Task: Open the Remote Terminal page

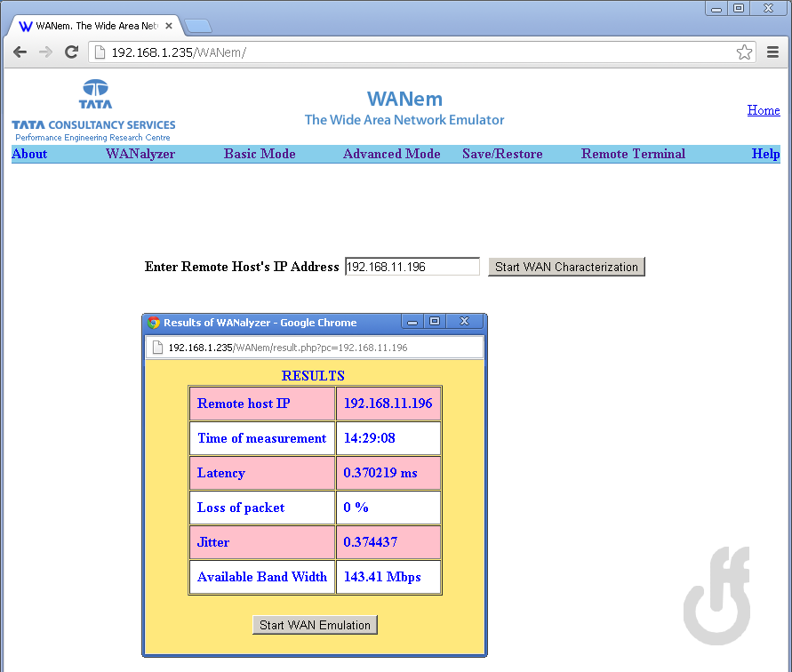Action: [633, 154]
